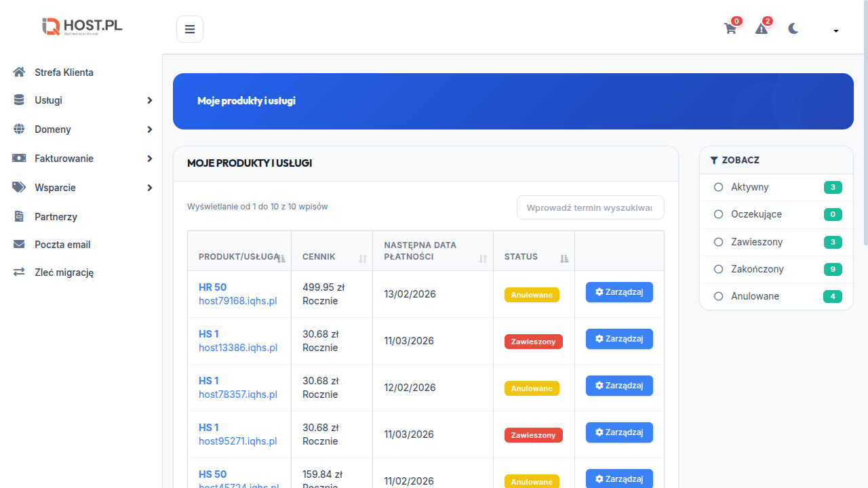
Task: Sort by Status column sort icon
Action: coord(564,258)
